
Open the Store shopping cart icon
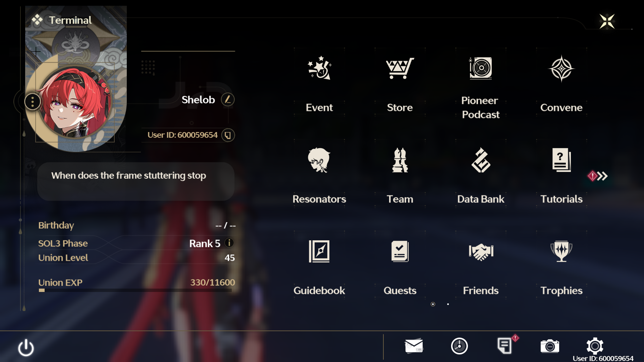pos(400,68)
